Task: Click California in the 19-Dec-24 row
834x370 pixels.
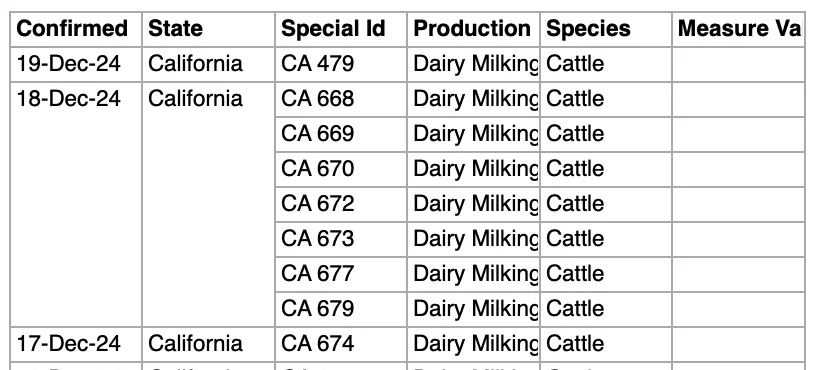Action: tap(195, 64)
